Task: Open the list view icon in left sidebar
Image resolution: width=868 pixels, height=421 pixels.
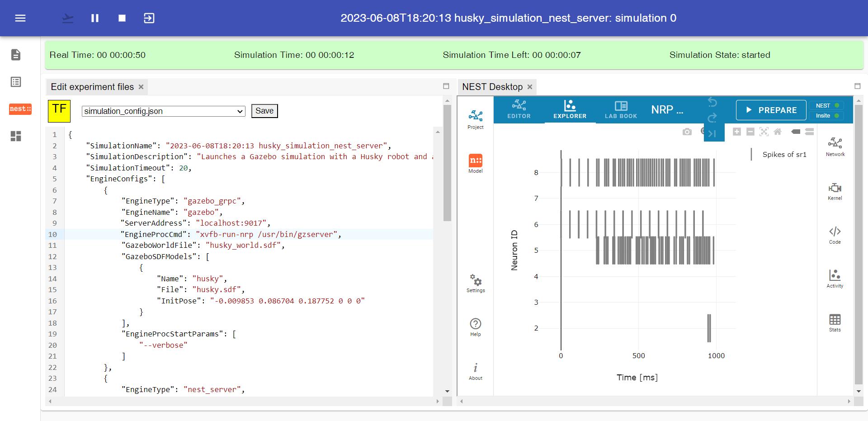Action: pyautogui.click(x=16, y=82)
